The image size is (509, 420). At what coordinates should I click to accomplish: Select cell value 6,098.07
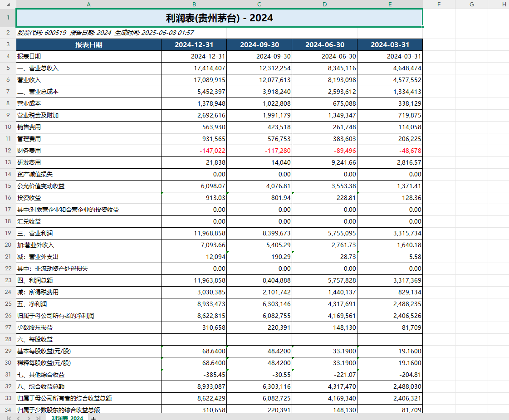194,186
